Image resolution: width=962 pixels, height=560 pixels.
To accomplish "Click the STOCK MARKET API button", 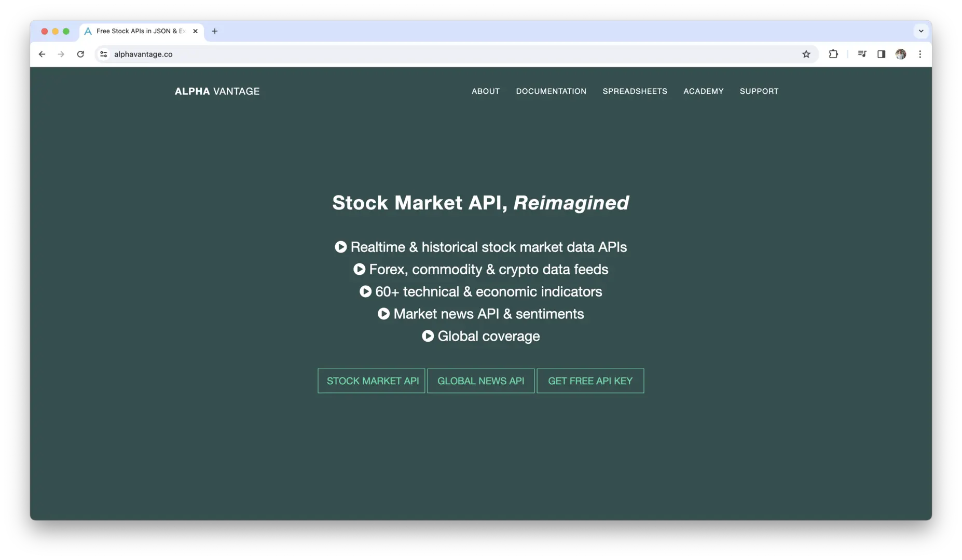I will [372, 381].
